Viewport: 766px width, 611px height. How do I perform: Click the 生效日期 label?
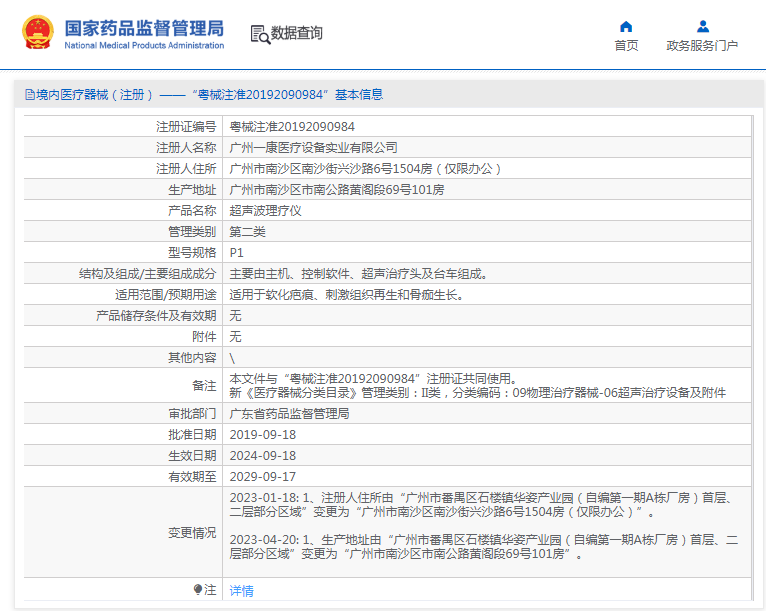point(192,456)
